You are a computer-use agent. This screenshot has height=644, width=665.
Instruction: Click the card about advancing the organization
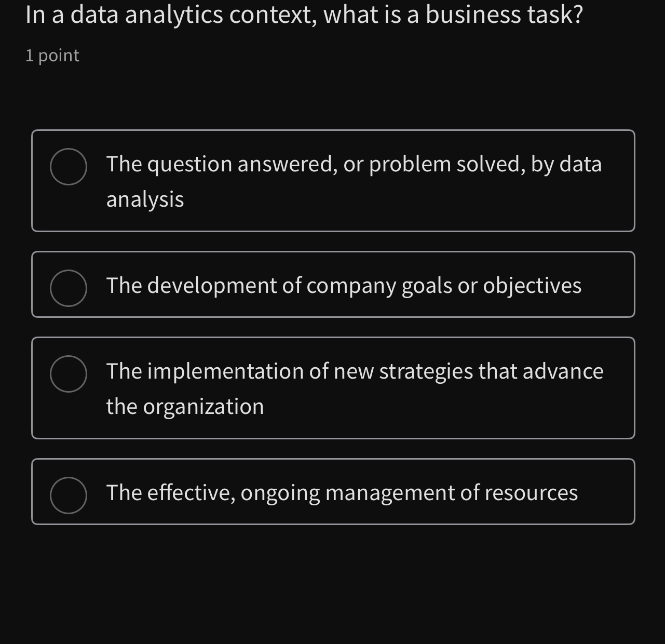point(333,388)
